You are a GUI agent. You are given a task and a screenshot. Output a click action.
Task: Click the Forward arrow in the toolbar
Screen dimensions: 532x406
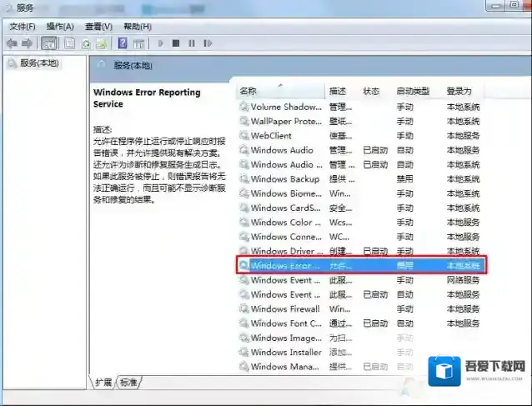pos(28,43)
